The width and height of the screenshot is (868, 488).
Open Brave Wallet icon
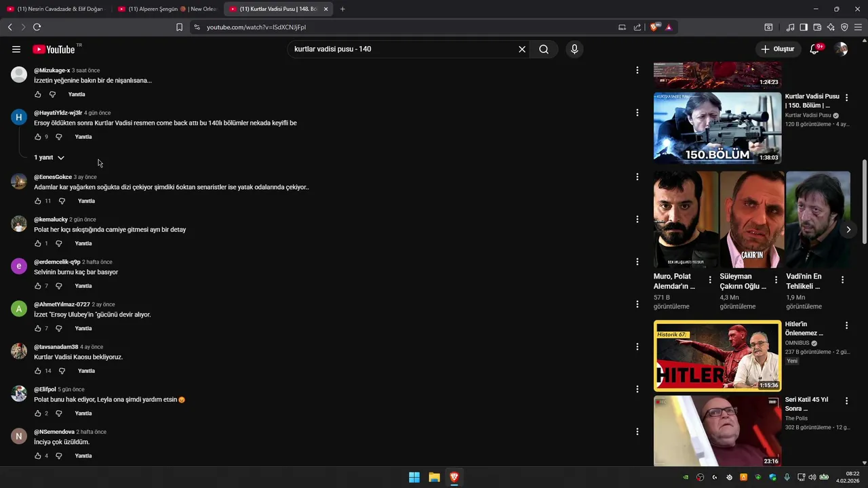point(817,27)
